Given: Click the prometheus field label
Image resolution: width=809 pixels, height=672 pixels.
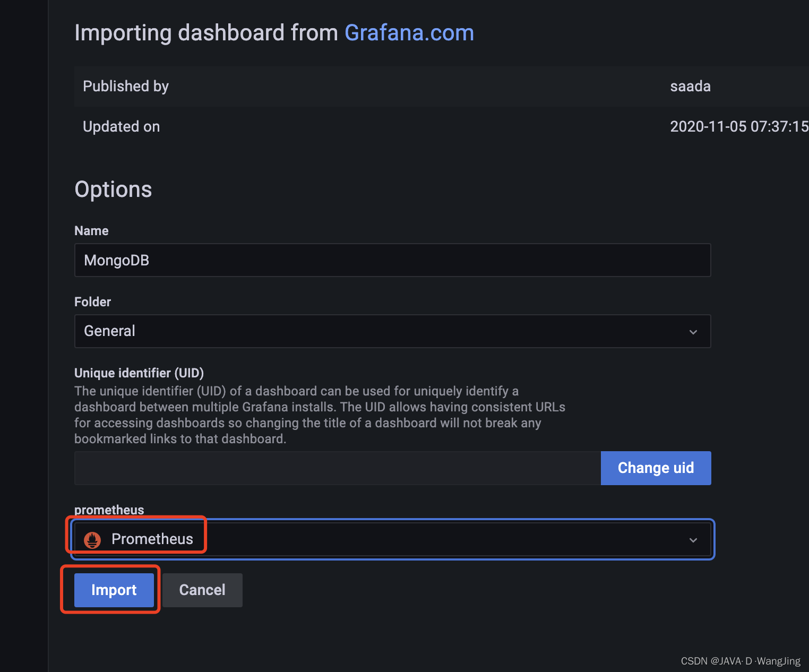Looking at the screenshot, I should [109, 510].
